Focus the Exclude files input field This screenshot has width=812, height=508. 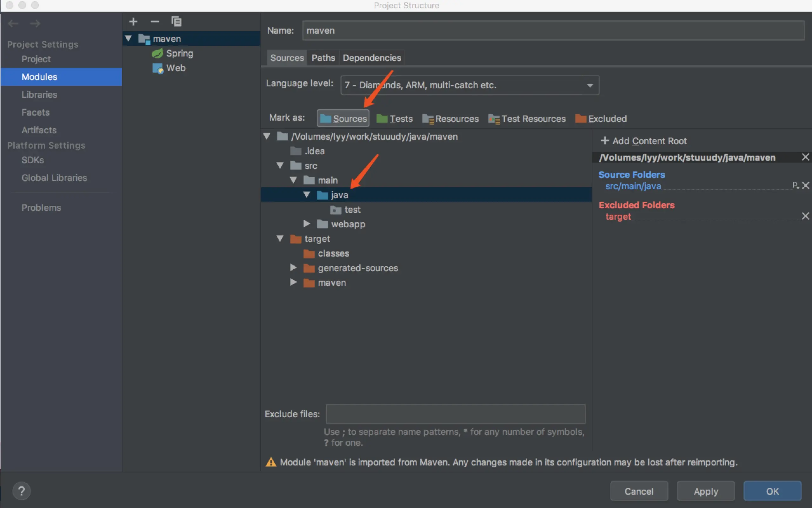456,414
